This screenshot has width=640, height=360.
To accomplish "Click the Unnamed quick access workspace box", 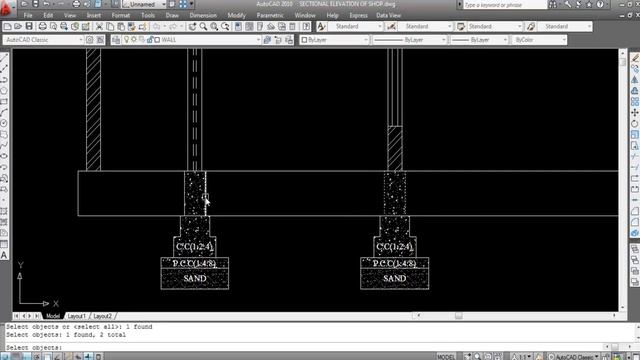I will [x=144, y=4].
